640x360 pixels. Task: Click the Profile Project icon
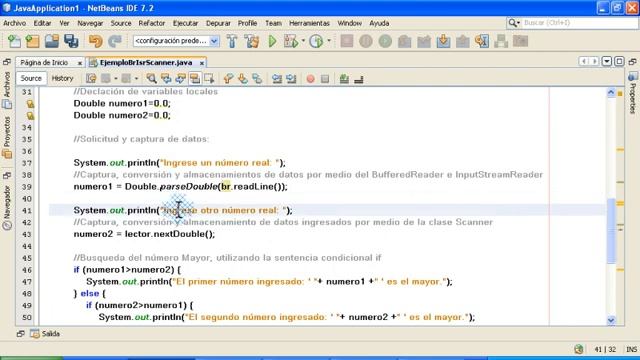point(316,41)
